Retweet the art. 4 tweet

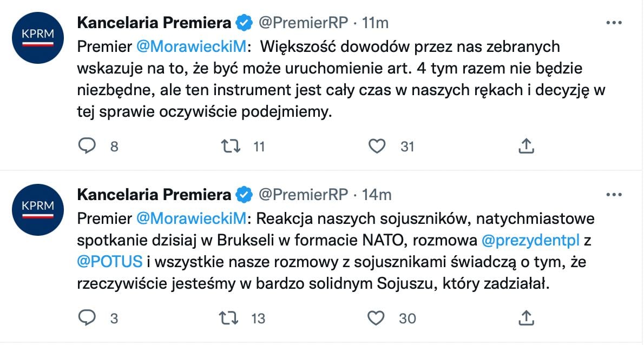point(232,145)
